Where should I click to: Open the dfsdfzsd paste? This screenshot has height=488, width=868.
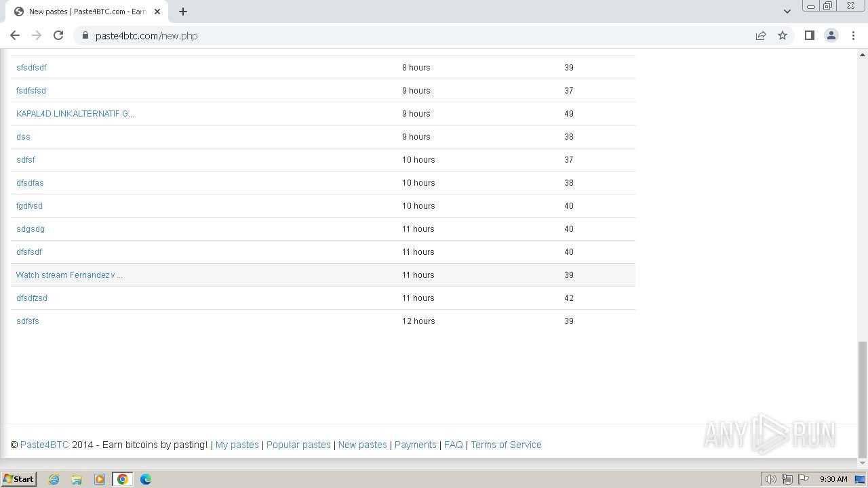32,298
